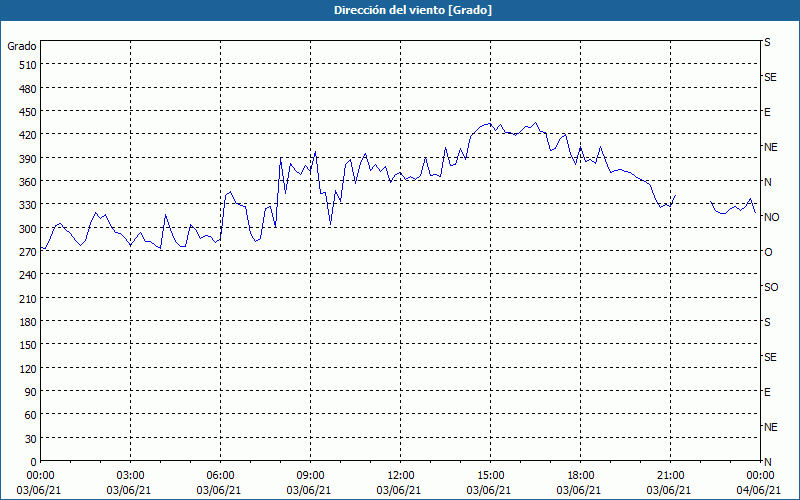Click the NO compass direction label
This screenshot has width=800, height=500.
[771, 217]
